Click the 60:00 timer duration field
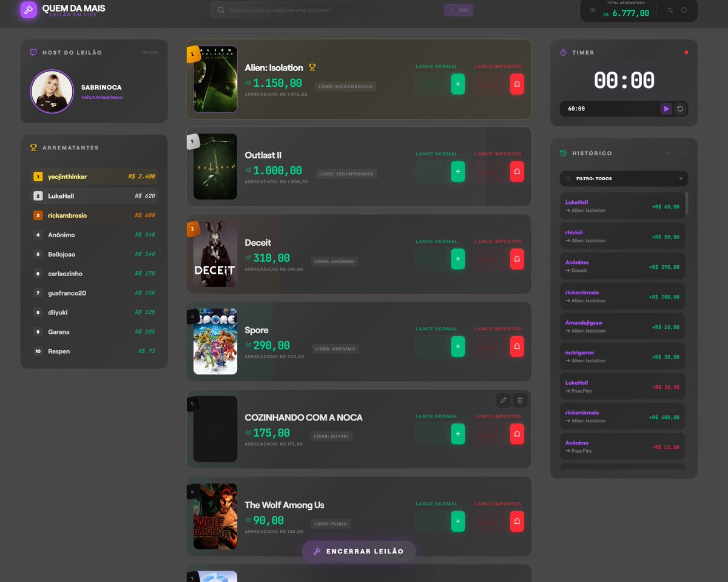This screenshot has width=728, height=582. pos(609,109)
